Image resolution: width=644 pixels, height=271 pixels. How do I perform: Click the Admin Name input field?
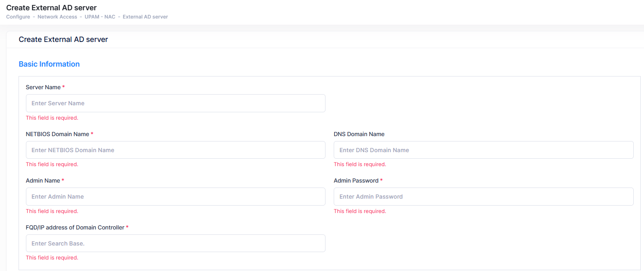[175, 197]
